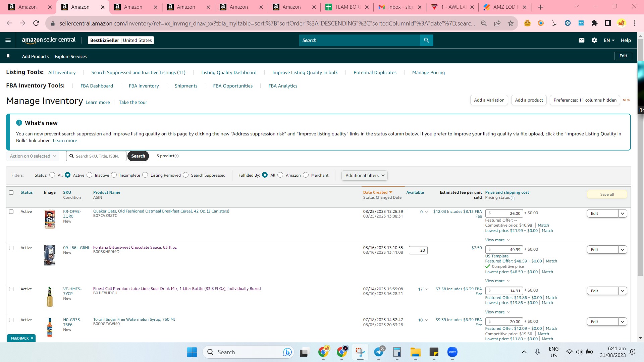Viewport: 644px width, 362px height.
Task: Select the Inactive status radio button
Action: click(x=89, y=175)
